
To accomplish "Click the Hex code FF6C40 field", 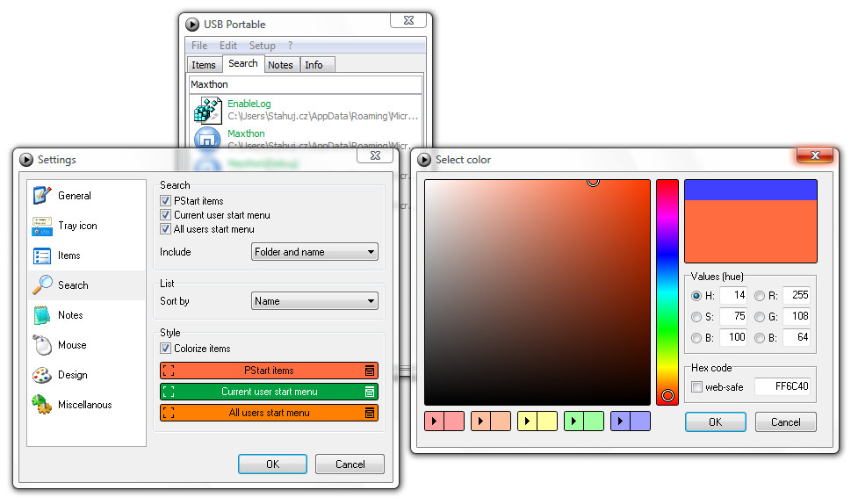I will pyautogui.click(x=782, y=386).
